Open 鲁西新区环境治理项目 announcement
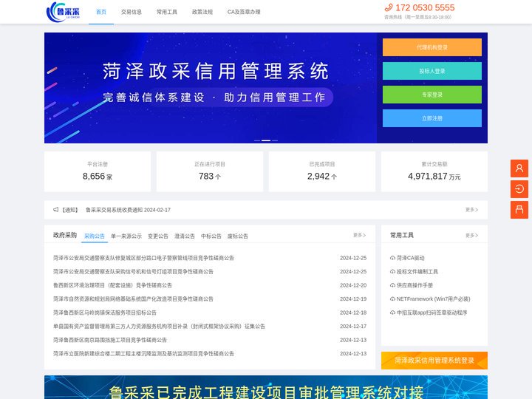This screenshot has width=532, height=399. click(x=112, y=285)
